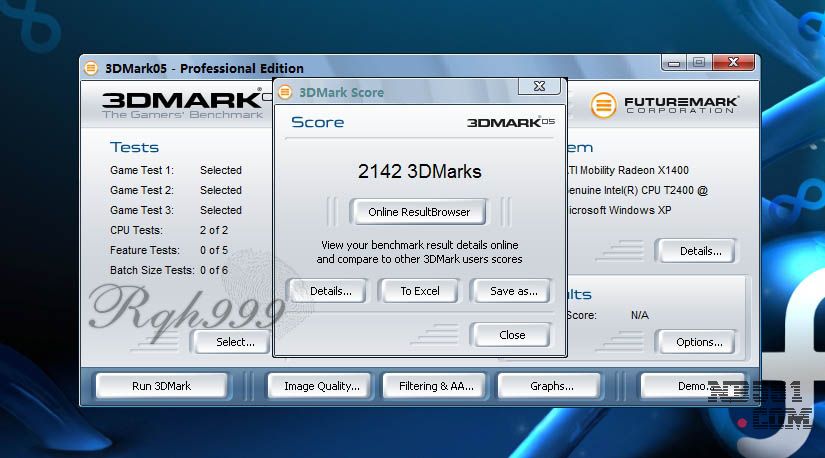Open Image Quality... settings
This screenshot has width=825, height=458.
click(321, 386)
